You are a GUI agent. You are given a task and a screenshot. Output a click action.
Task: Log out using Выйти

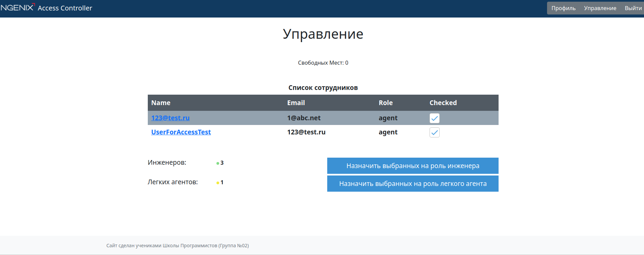633,8
